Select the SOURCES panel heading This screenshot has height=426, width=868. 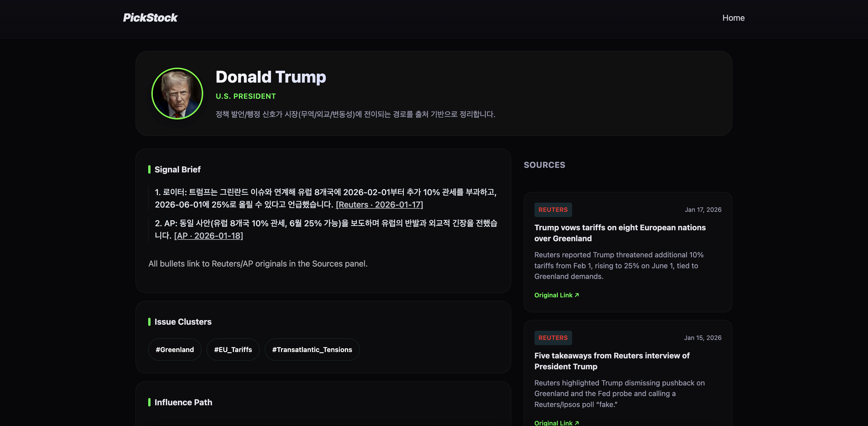coord(545,165)
